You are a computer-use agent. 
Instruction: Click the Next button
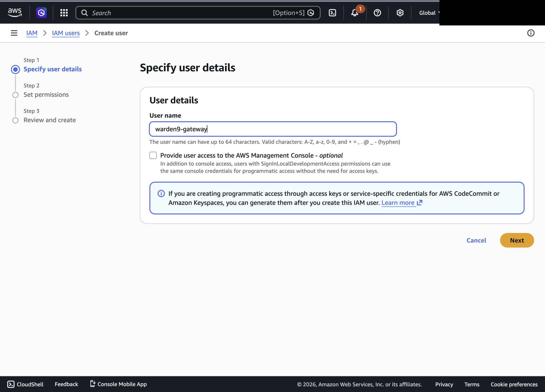(517, 240)
